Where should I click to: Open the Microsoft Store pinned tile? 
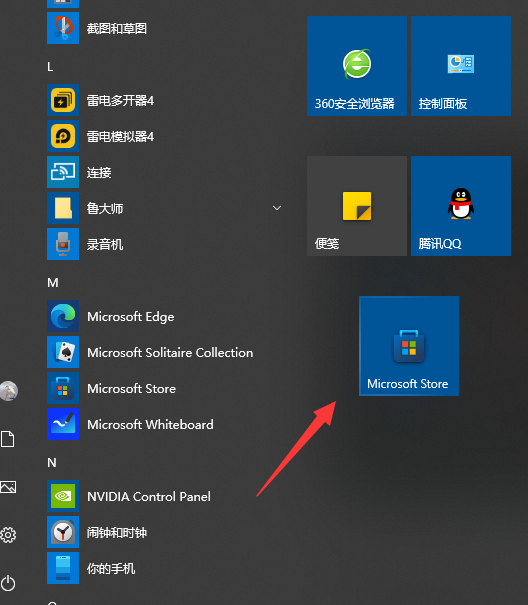(409, 346)
